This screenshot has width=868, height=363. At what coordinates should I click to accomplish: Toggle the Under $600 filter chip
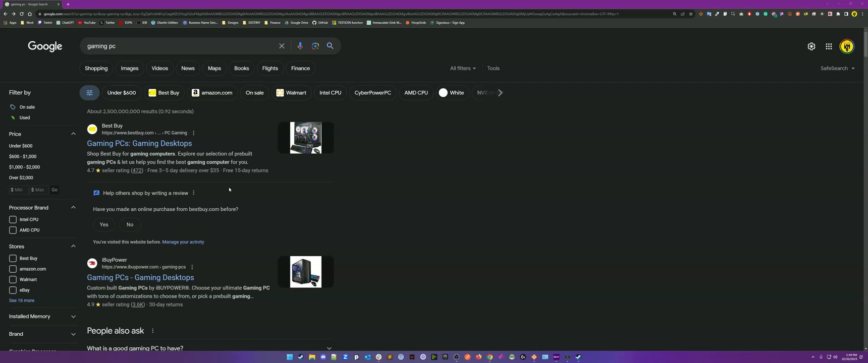pyautogui.click(x=122, y=93)
